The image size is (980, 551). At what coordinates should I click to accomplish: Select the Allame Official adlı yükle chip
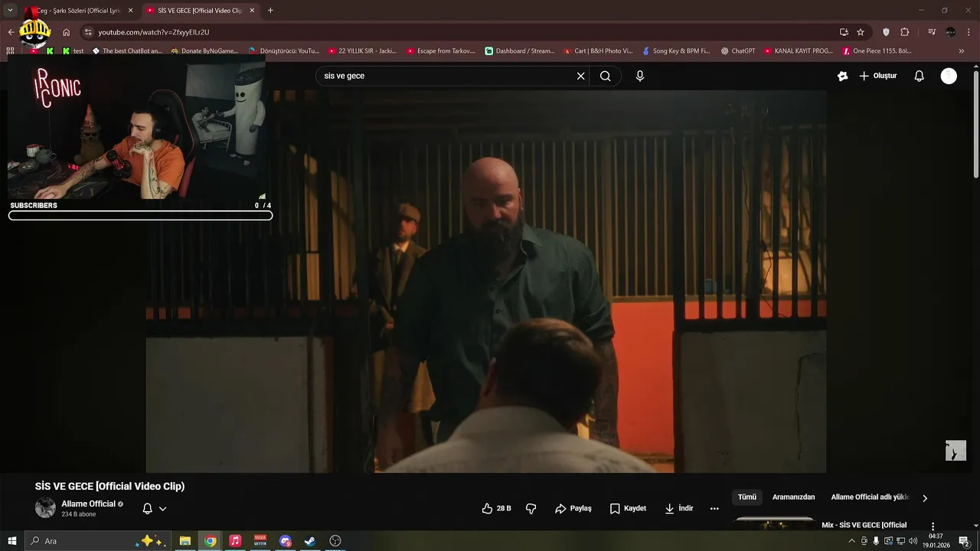[x=870, y=497]
